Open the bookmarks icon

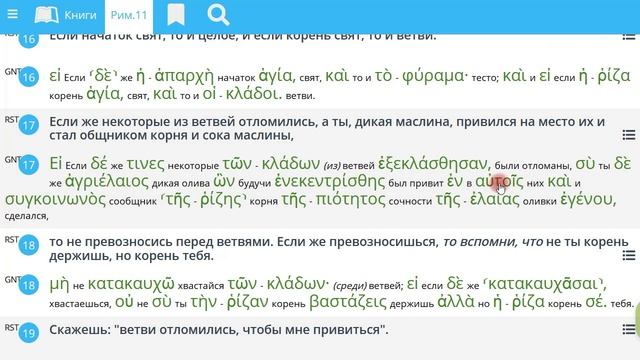tap(176, 15)
